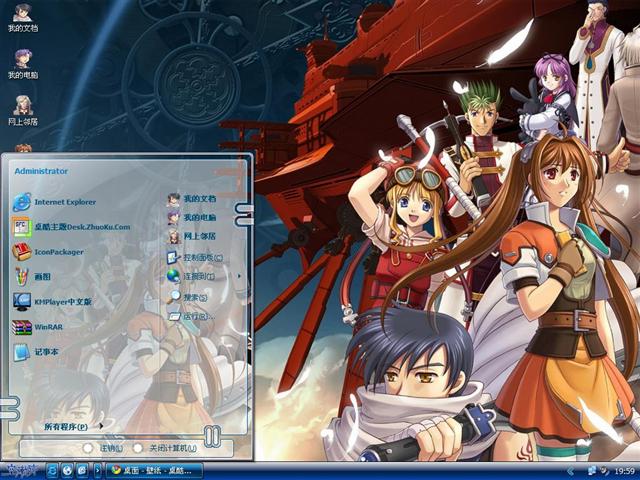Launch Internet Explorer from the Start menu
This screenshot has height=480, width=640.
[55, 202]
